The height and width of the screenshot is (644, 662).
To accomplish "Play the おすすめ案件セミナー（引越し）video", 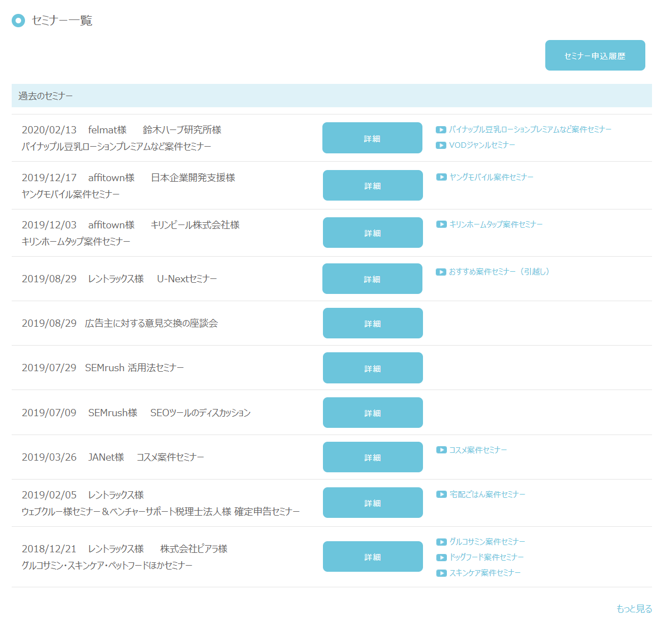I will click(x=441, y=272).
